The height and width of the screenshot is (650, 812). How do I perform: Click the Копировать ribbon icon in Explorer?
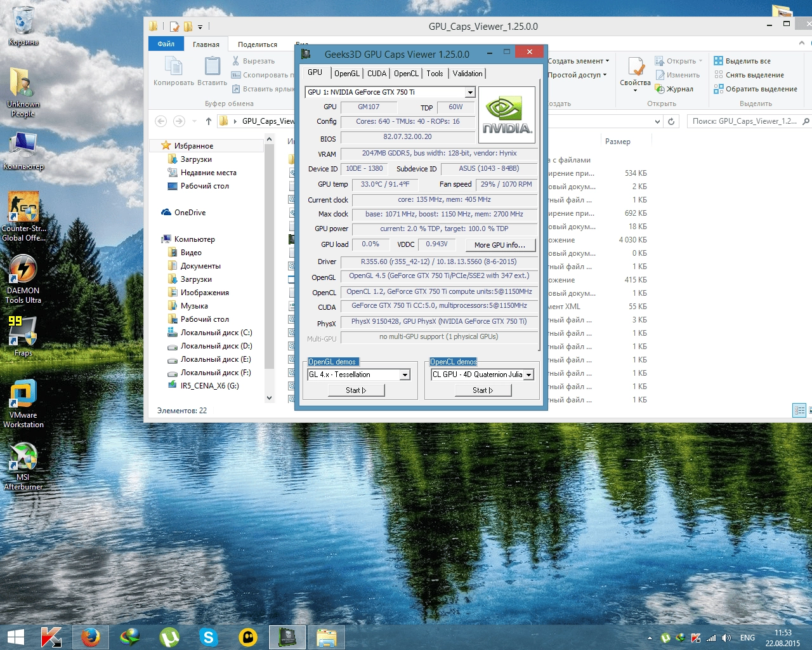(x=173, y=71)
